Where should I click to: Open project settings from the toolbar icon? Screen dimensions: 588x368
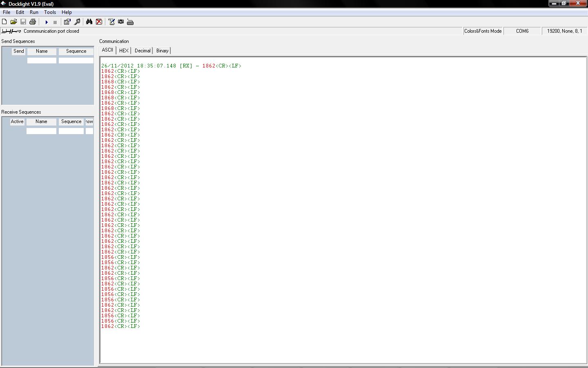click(67, 22)
